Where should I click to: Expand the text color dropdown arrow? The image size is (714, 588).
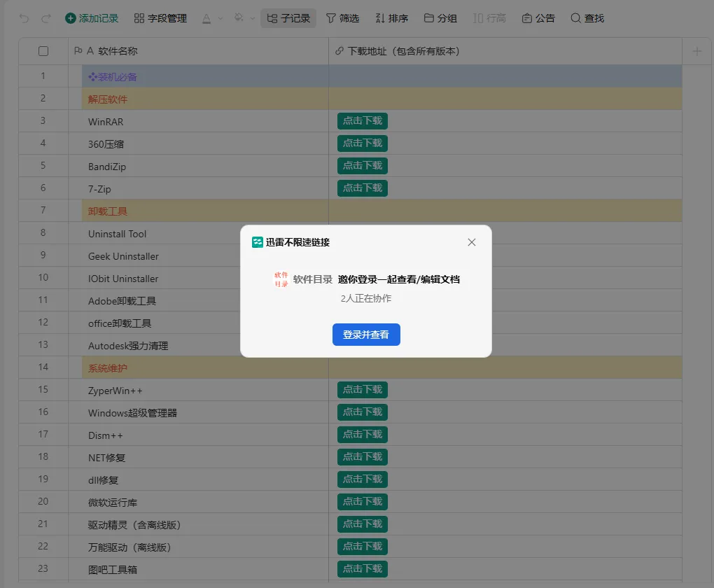pos(220,19)
